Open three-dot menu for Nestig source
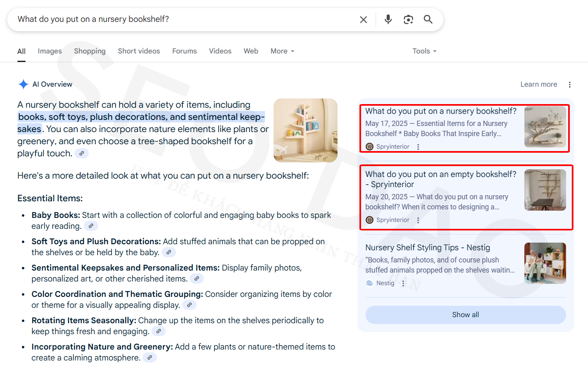This screenshot has width=588, height=371. (403, 284)
